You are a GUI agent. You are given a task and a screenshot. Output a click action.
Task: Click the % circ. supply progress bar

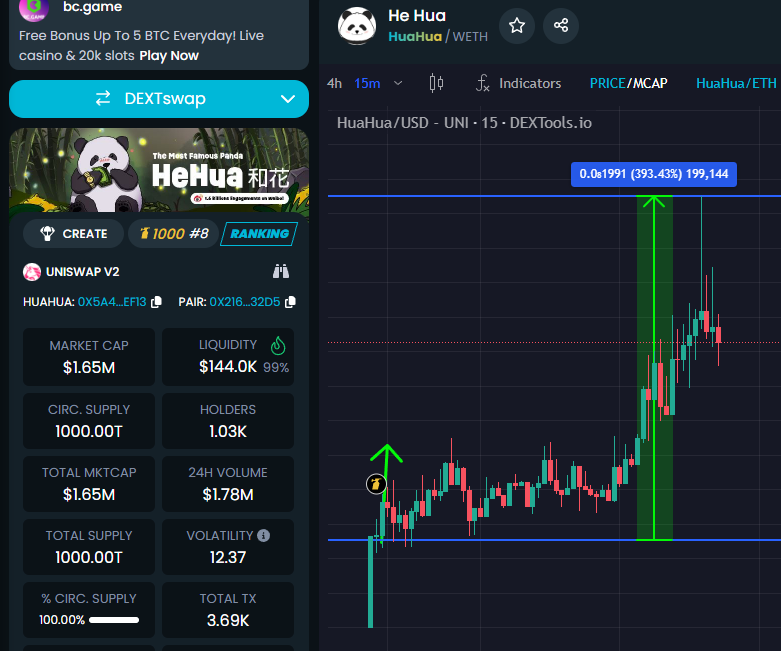pyautogui.click(x=114, y=620)
